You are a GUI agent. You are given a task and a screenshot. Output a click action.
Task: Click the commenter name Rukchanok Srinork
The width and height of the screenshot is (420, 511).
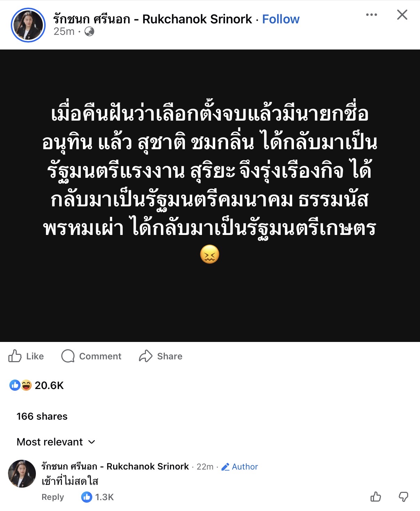tap(115, 466)
